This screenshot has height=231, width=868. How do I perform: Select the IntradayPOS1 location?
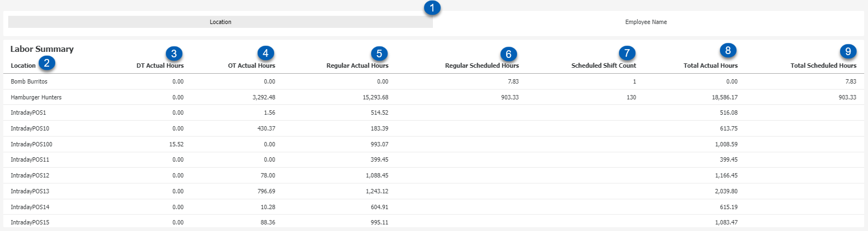coord(28,112)
